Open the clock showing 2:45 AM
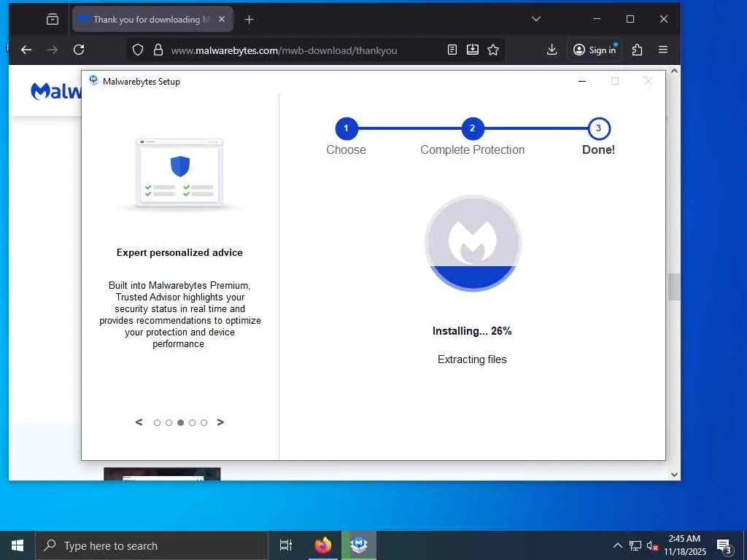 click(x=684, y=545)
